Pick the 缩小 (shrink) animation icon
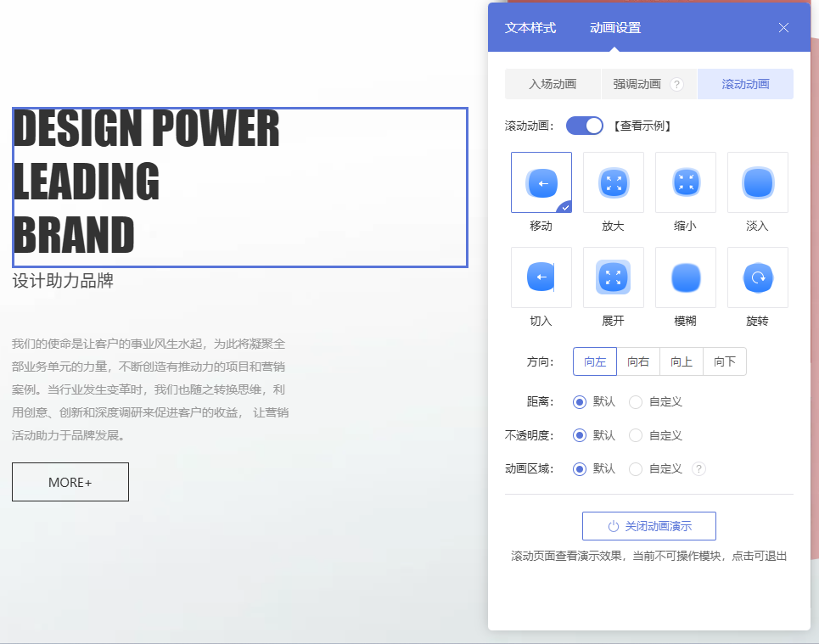This screenshot has width=819, height=644. click(686, 182)
